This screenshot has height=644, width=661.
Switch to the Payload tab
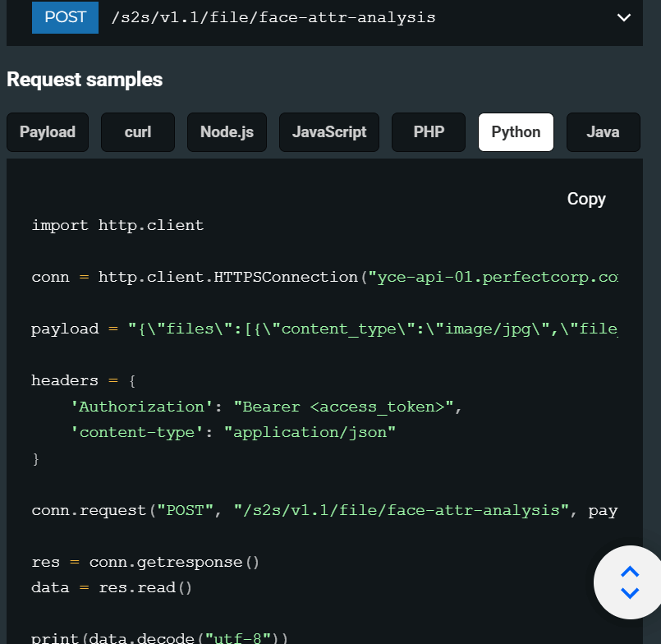pos(48,132)
